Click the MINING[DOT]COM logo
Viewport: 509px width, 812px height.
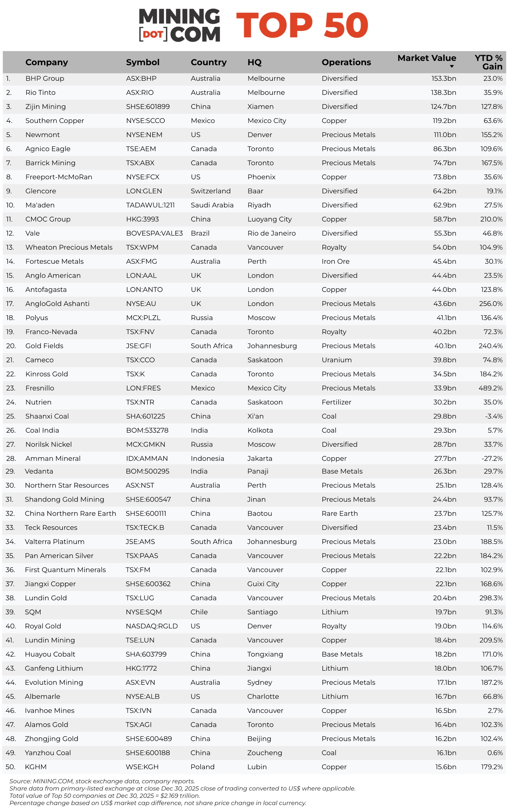click(180, 25)
